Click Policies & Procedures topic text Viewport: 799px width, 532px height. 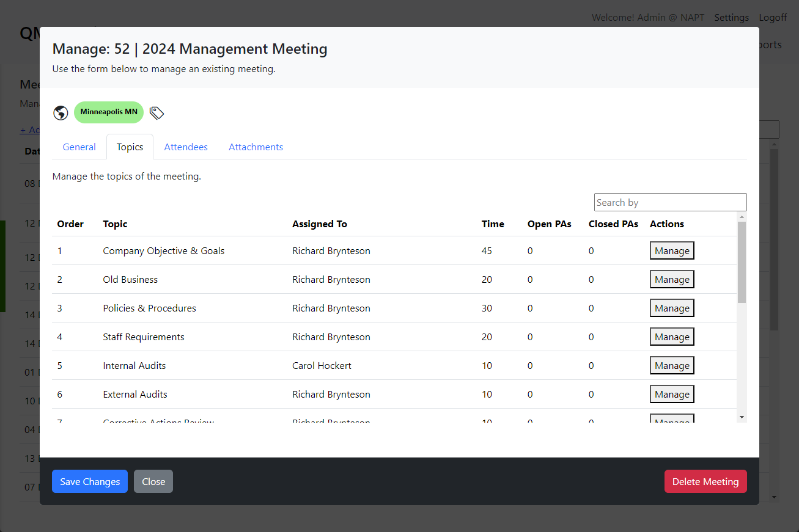(150, 308)
